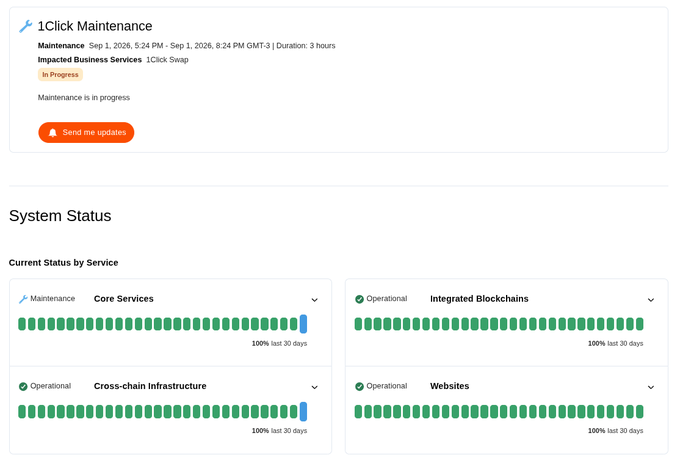Click the Operational label for Integrated Blockchains
680x466 pixels.
(387, 299)
